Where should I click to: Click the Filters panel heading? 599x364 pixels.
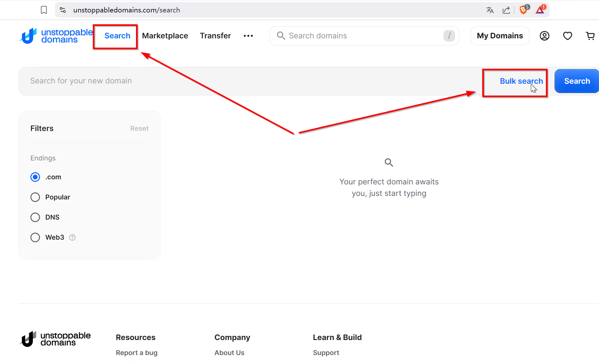click(42, 128)
